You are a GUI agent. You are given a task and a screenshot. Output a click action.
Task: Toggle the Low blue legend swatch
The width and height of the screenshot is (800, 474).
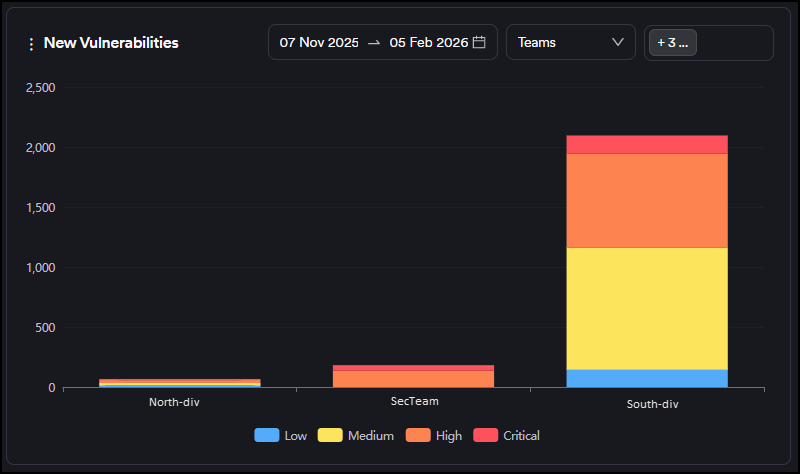pos(267,436)
